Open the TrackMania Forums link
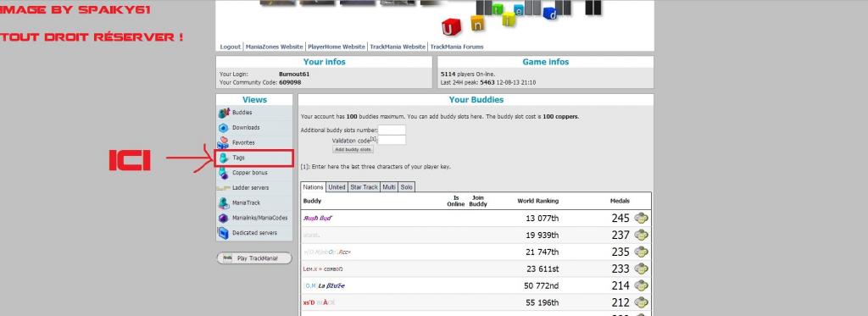Screen dimensions: 868x316 [x=457, y=47]
